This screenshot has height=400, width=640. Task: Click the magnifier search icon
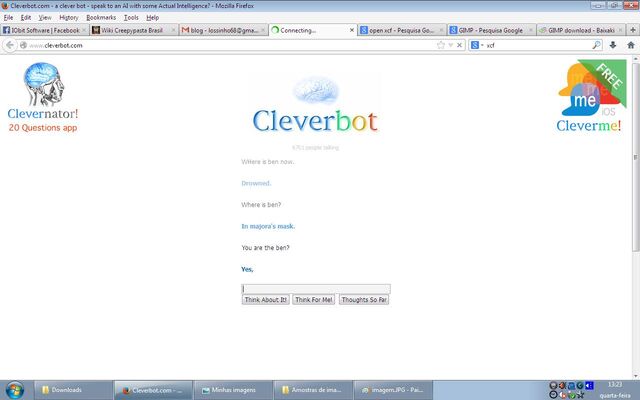point(596,45)
